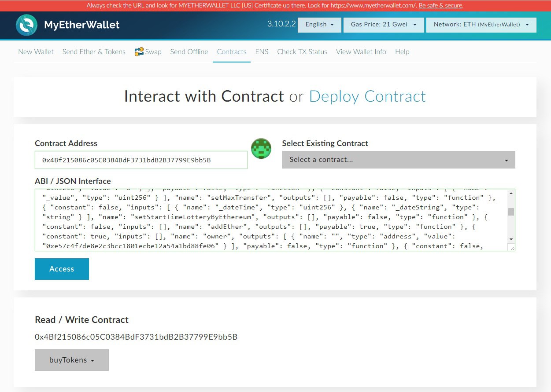Click the Be safe & secure link
This screenshot has height=392, width=551.
coord(440,6)
